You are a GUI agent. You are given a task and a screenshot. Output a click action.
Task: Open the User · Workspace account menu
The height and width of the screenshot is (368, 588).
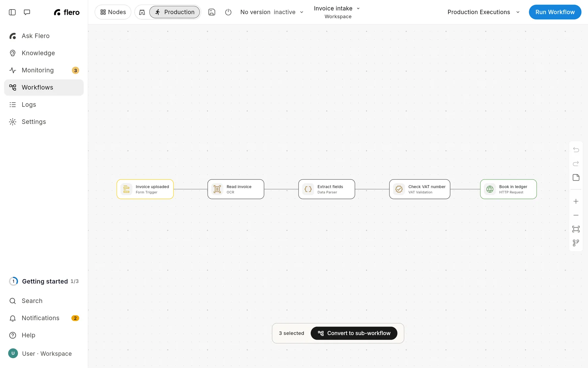click(44, 354)
